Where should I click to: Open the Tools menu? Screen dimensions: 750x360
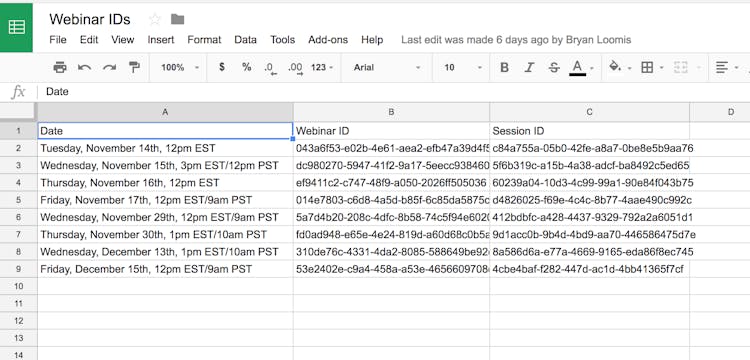[282, 40]
